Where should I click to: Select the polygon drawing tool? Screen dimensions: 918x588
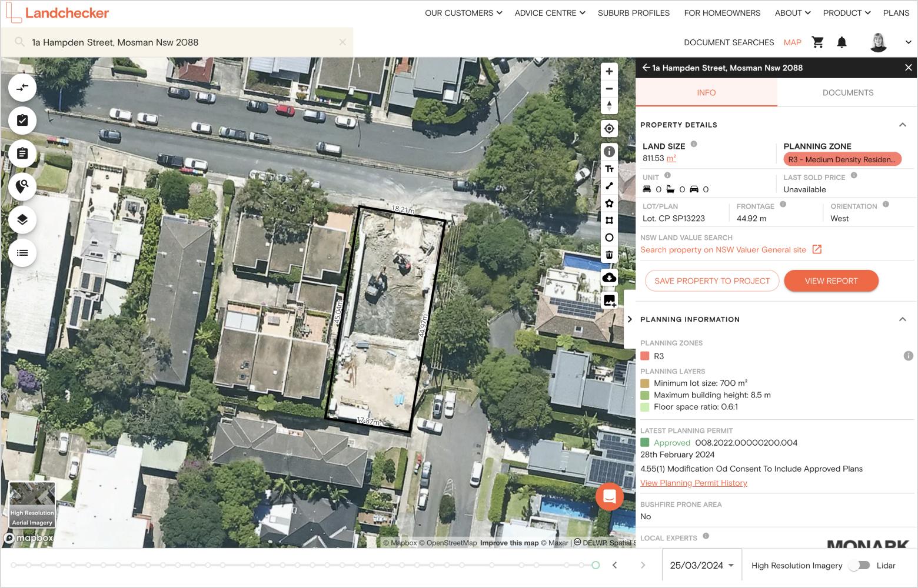coord(609,203)
